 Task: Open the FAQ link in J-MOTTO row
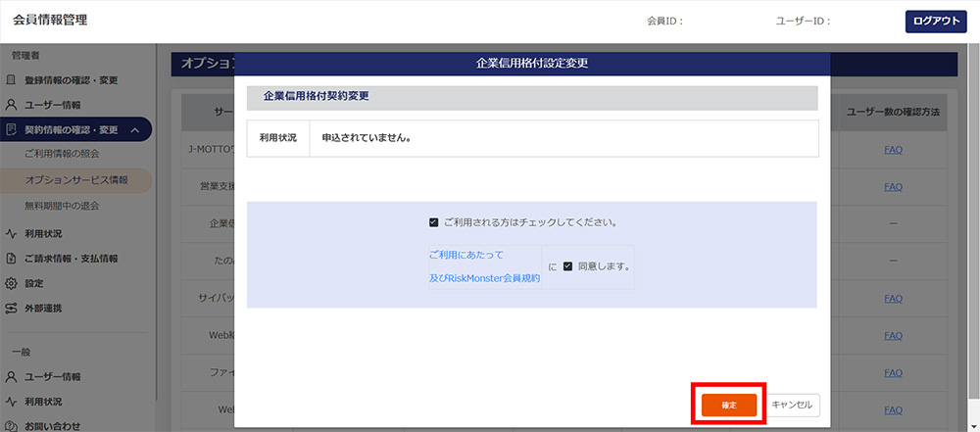[893, 150]
